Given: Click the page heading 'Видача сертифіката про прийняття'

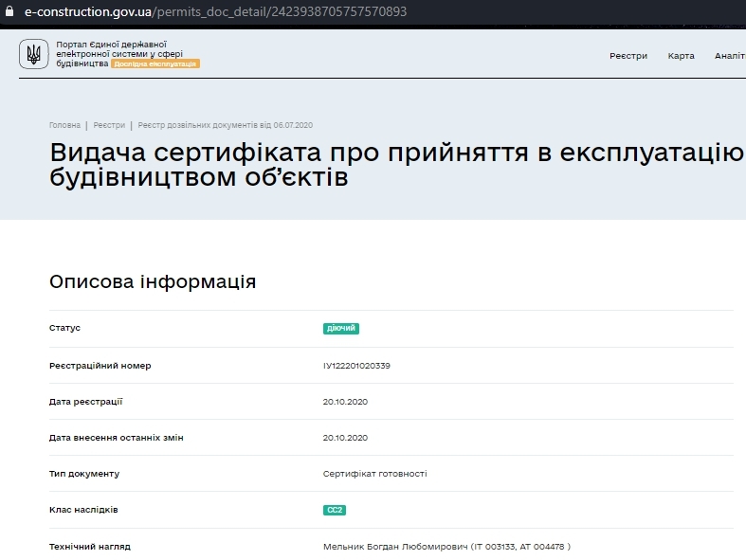Looking at the screenshot, I should [x=397, y=165].
